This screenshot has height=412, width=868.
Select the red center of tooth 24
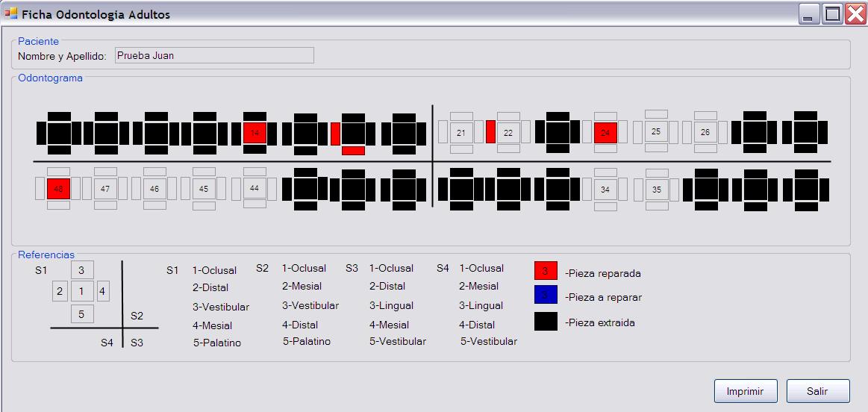(x=605, y=133)
